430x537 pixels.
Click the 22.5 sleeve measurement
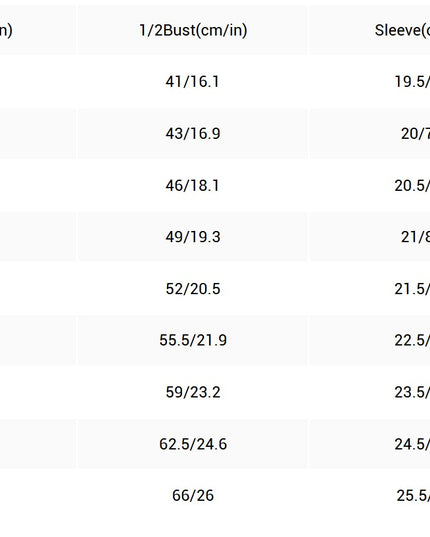[412, 340]
